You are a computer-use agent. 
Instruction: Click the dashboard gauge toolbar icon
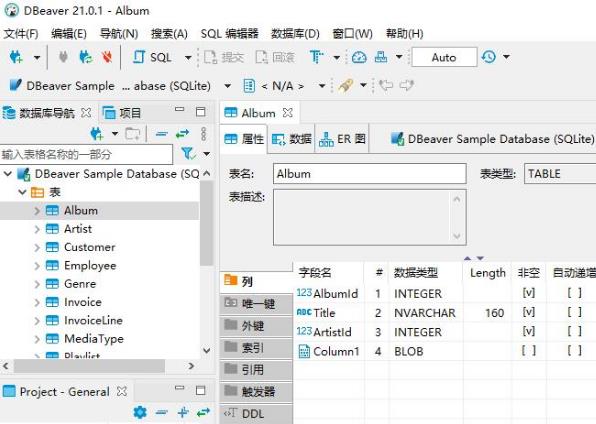(x=359, y=57)
